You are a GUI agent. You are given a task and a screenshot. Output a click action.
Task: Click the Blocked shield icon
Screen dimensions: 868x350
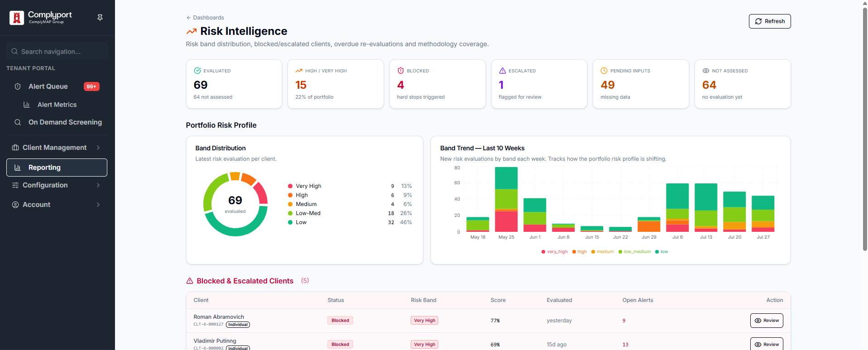(401, 71)
